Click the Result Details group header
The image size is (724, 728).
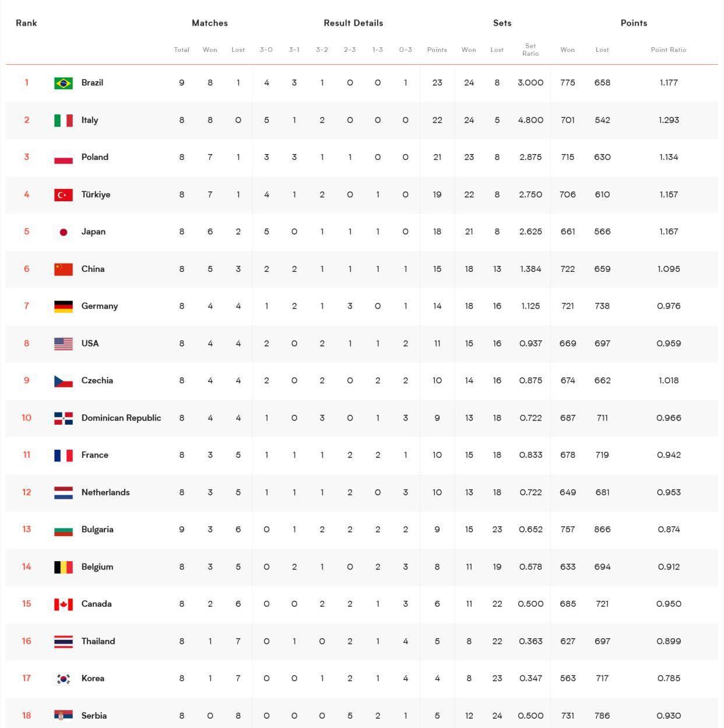[353, 23]
